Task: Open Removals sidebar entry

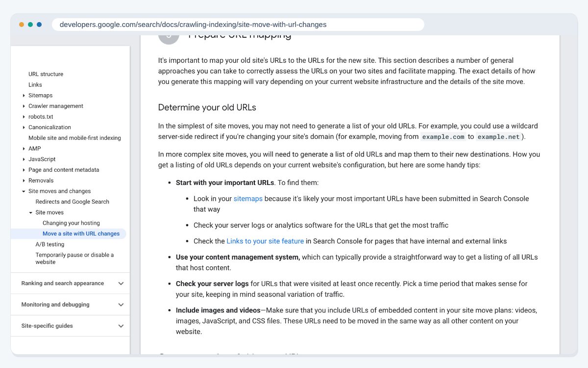Action: [x=41, y=181]
